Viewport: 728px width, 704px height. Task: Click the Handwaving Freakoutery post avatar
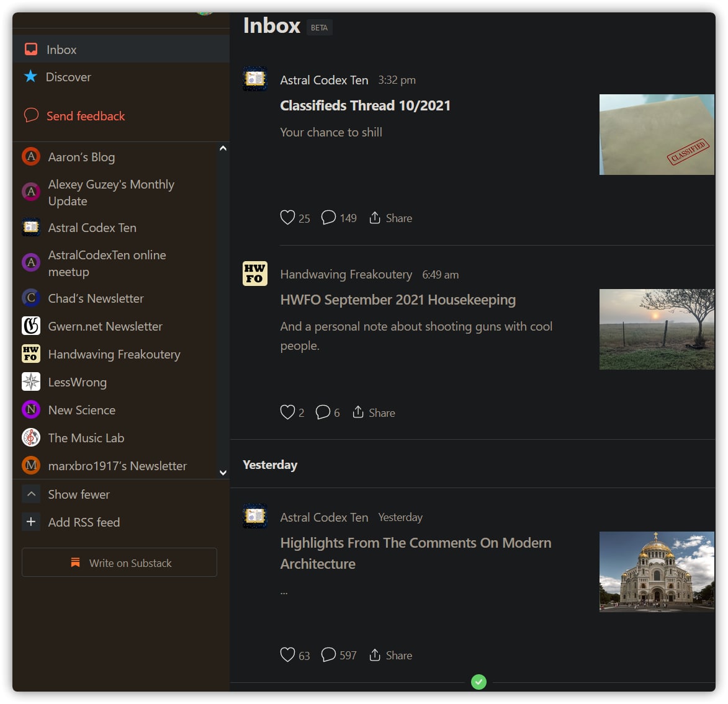tap(255, 274)
